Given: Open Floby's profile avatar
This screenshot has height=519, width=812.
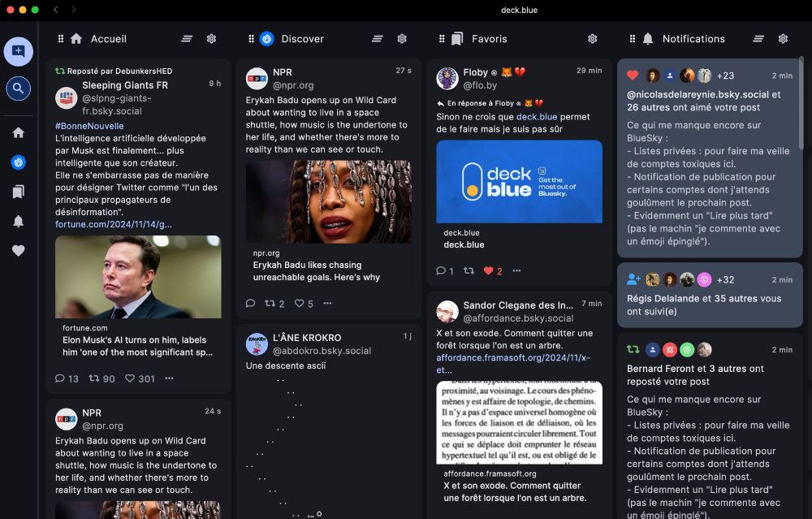Looking at the screenshot, I should (447, 79).
